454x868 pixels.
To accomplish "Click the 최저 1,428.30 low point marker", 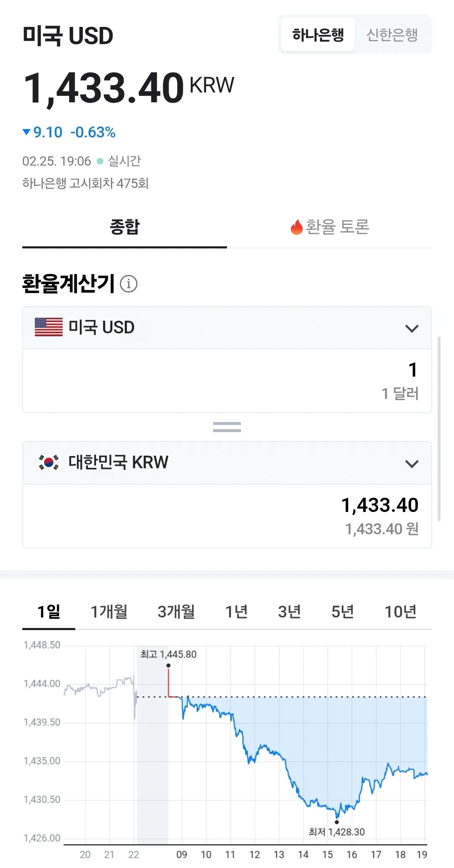I will 337,822.
